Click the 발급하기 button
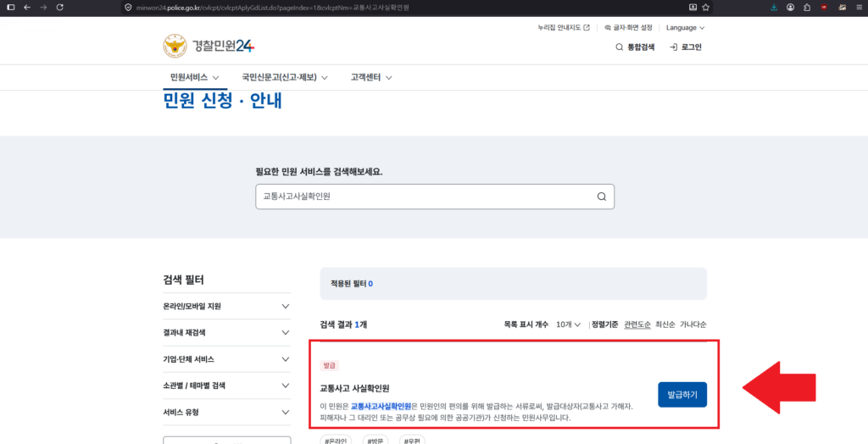This screenshot has height=444, width=868. [x=682, y=395]
